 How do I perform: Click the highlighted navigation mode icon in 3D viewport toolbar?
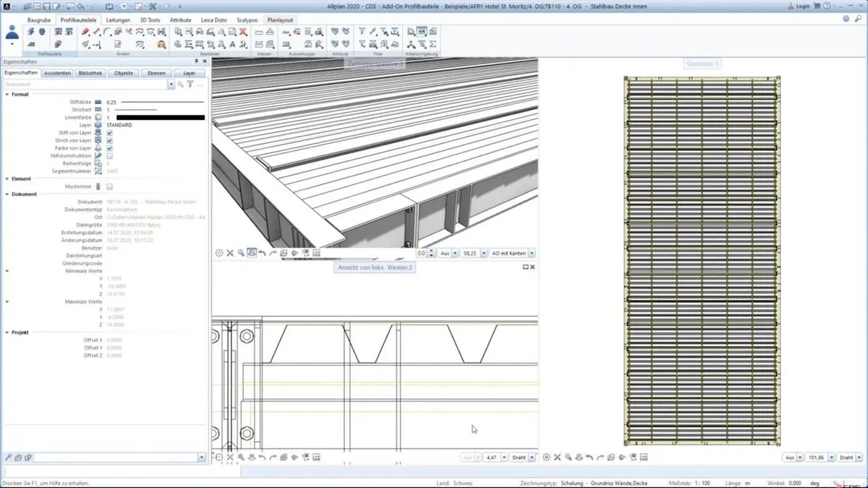(252, 253)
